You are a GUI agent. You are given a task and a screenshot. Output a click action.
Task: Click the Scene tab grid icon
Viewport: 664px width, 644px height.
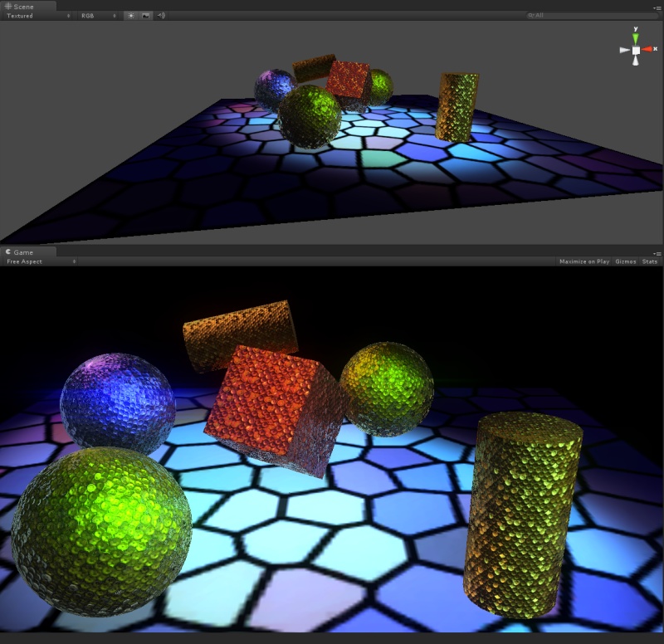click(9, 6)
